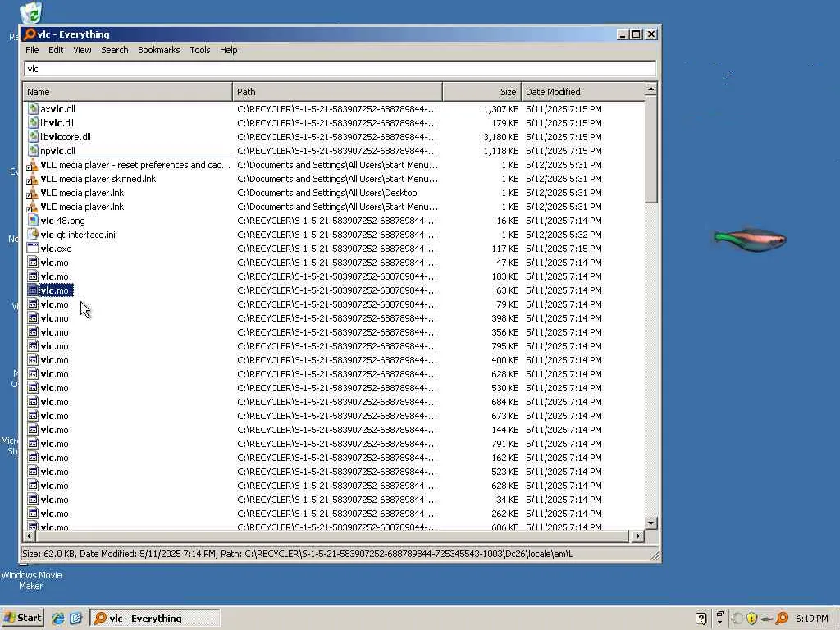This screenshot has height=630, width=840.
Task: Sort results by the Path column header
Action: [x=337, y=92]
